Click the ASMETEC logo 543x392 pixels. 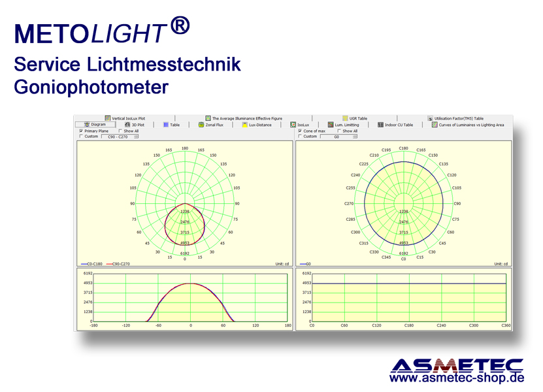[457, 365]
